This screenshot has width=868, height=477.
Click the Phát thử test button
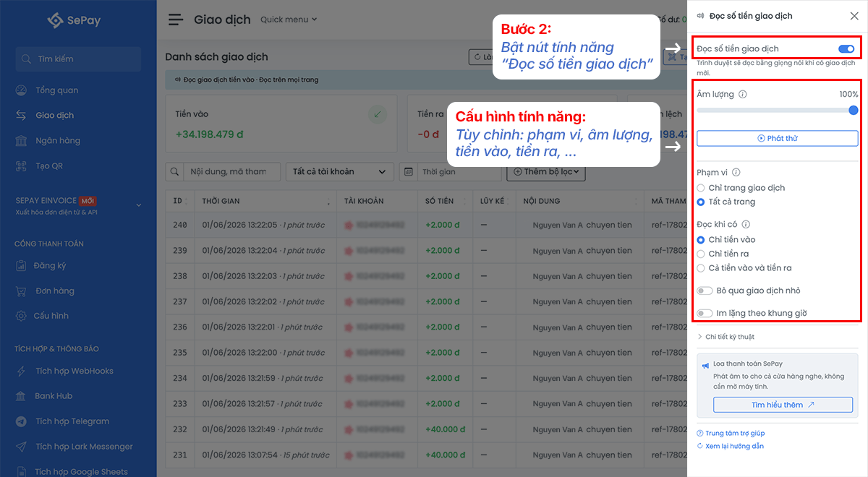tap(778, 138)
